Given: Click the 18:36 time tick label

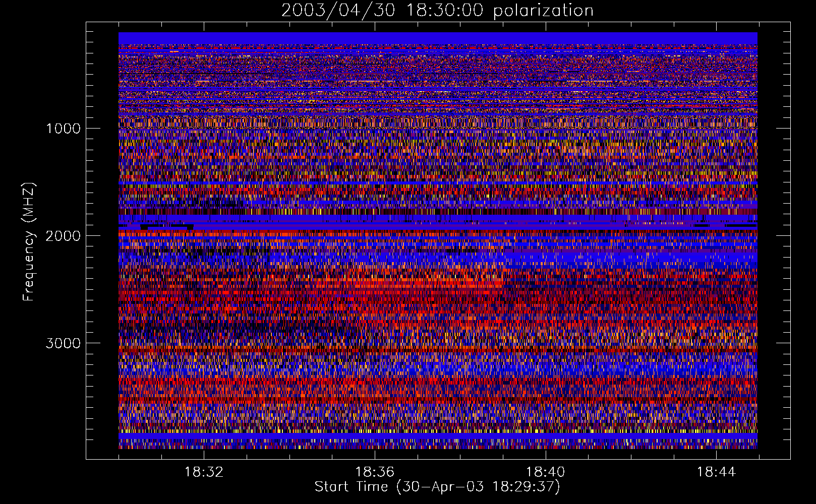Looking at the screenshot, I should [x=375, y=472].
